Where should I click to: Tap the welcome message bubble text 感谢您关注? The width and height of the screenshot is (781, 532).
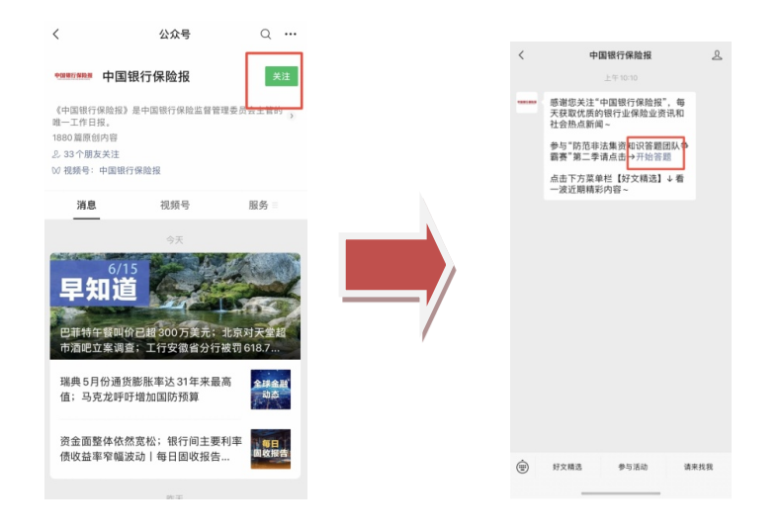pyautogui.click(x=618, y=113)
